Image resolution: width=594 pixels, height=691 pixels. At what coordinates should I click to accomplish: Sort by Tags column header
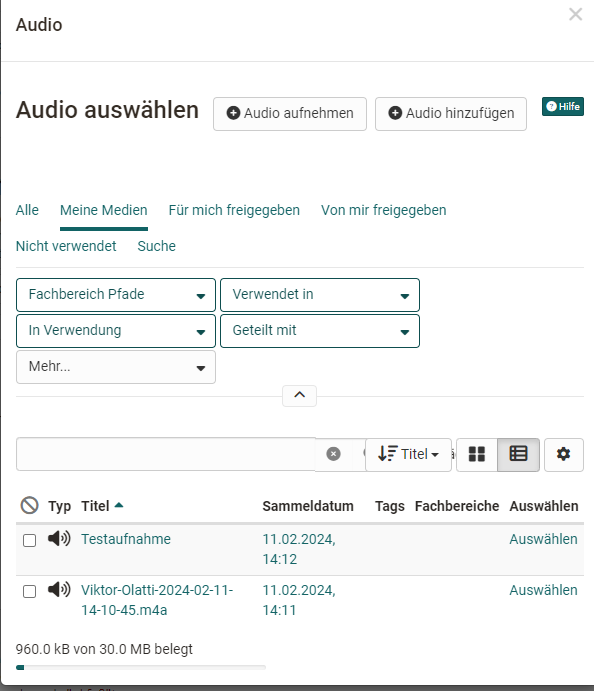(390, 506)
